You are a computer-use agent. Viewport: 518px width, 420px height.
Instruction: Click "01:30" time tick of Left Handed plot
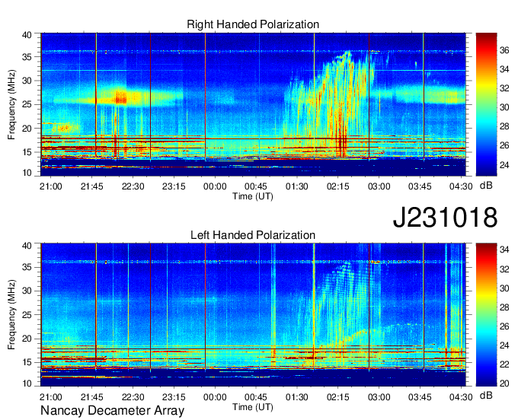[296, 397]
